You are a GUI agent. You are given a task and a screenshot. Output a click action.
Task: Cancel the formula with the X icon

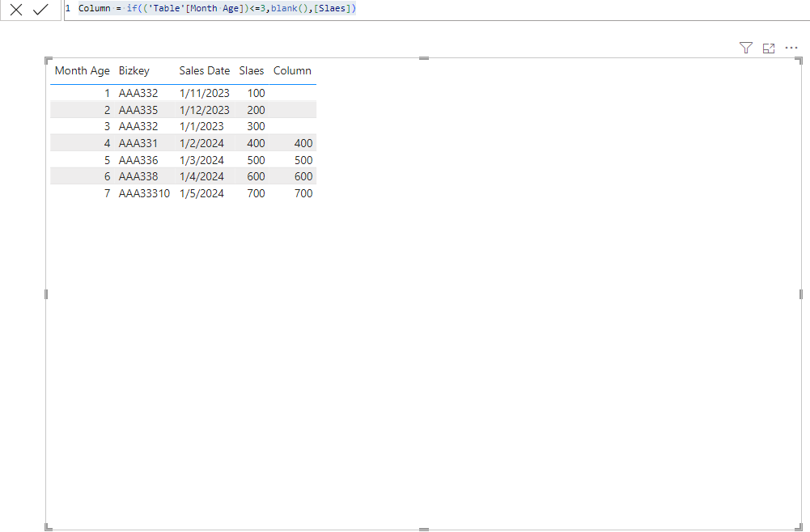click(x=16, y=9)
